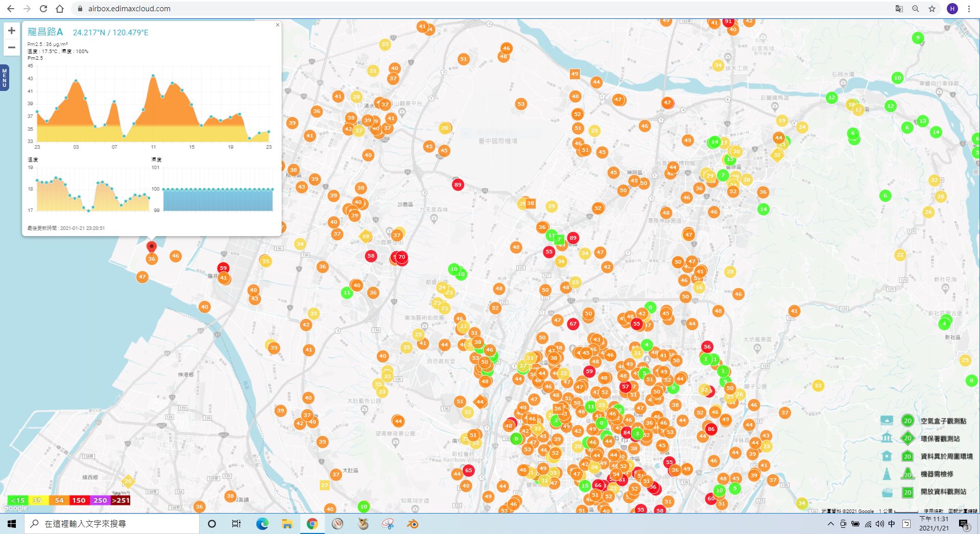980x534 pixels.
Task: Open the square 38 open-data marker
Action: [x=531, y=203]
